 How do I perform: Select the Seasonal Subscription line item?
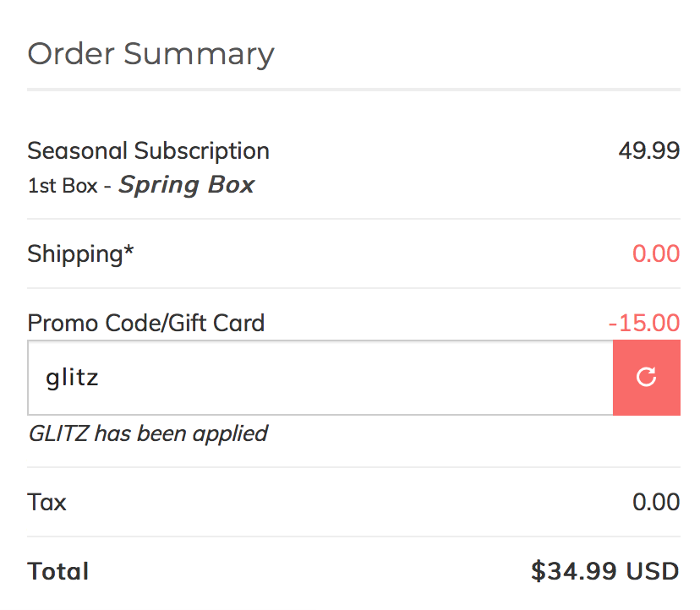tap(148, 150)
